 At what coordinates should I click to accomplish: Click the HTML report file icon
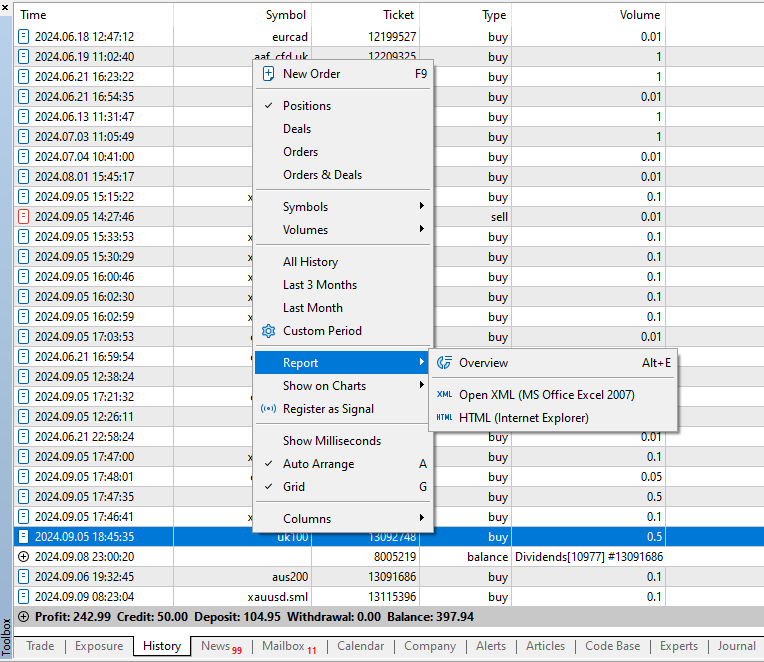(445, 418)
